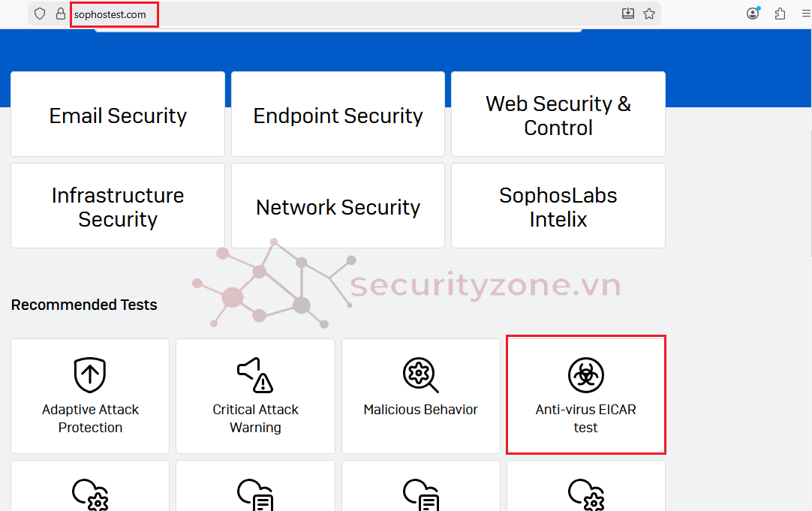Click the Adaptive Attack Protection shield icon

point(90,374)
